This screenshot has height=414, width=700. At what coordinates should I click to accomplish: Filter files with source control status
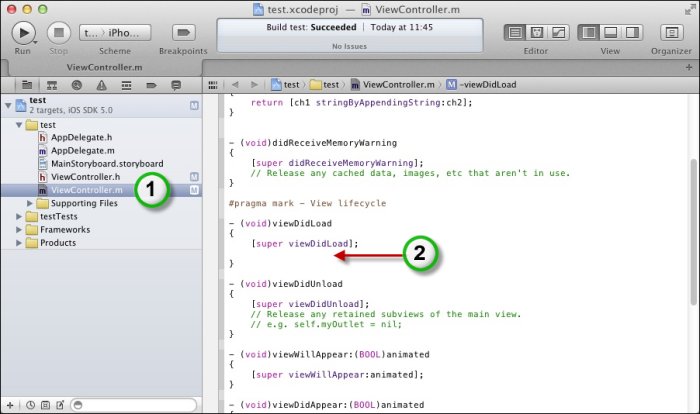(x=45, y=405)
